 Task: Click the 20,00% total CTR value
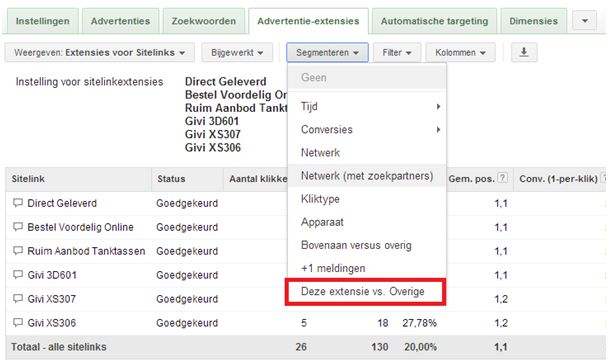click(420, 347)
